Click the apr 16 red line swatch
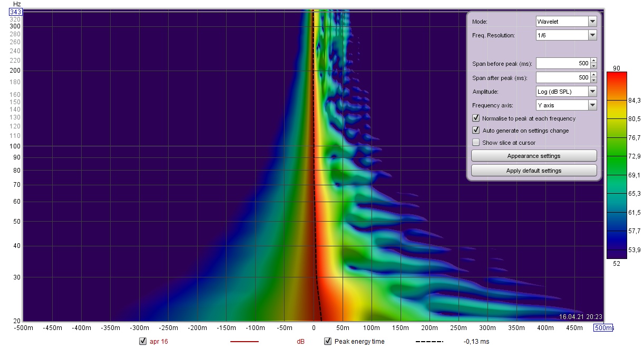The image size is (644, 349). tap(245, 342)
